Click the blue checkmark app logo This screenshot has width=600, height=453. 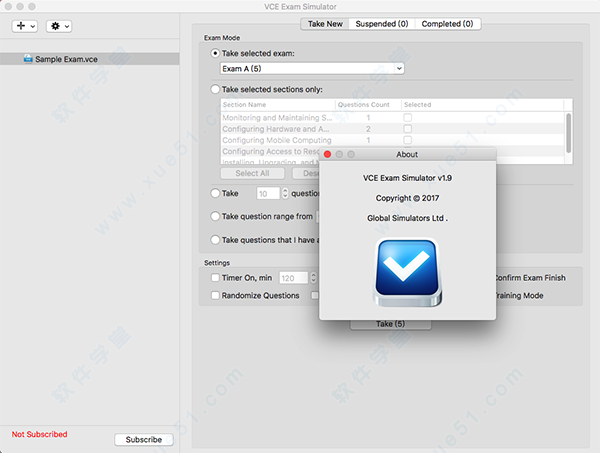click(408, 272)
